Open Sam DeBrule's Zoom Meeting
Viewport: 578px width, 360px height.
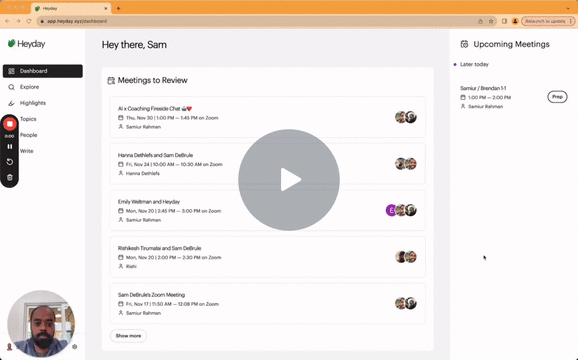pyautogui.click(x=267, y=304)
